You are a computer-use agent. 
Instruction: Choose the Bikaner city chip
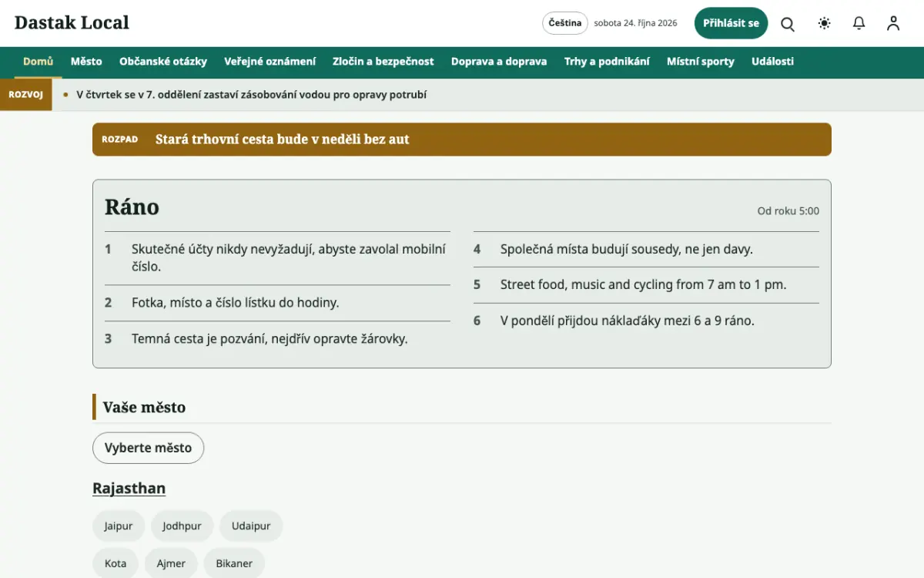[234, 563]
